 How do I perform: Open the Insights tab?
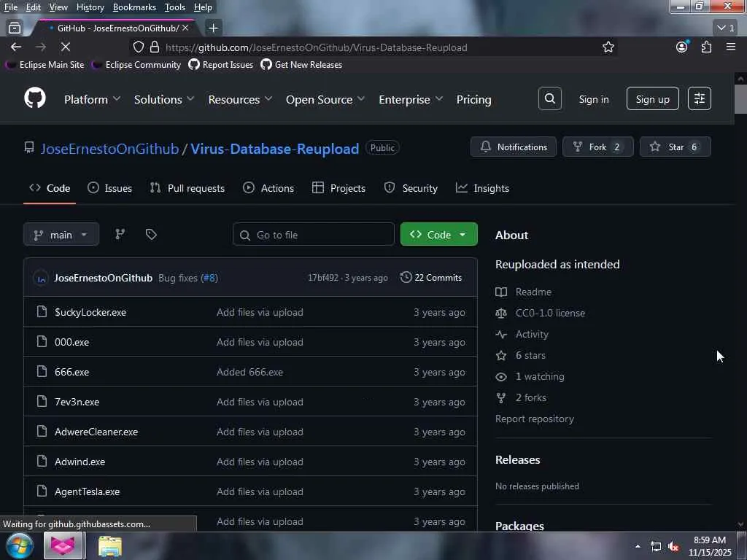[482, 188]
